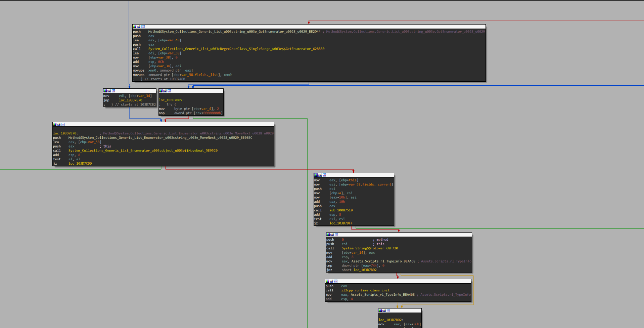Group the loc_103D7B70 MoveNext node
644x328 pixels.
(63, 124)
